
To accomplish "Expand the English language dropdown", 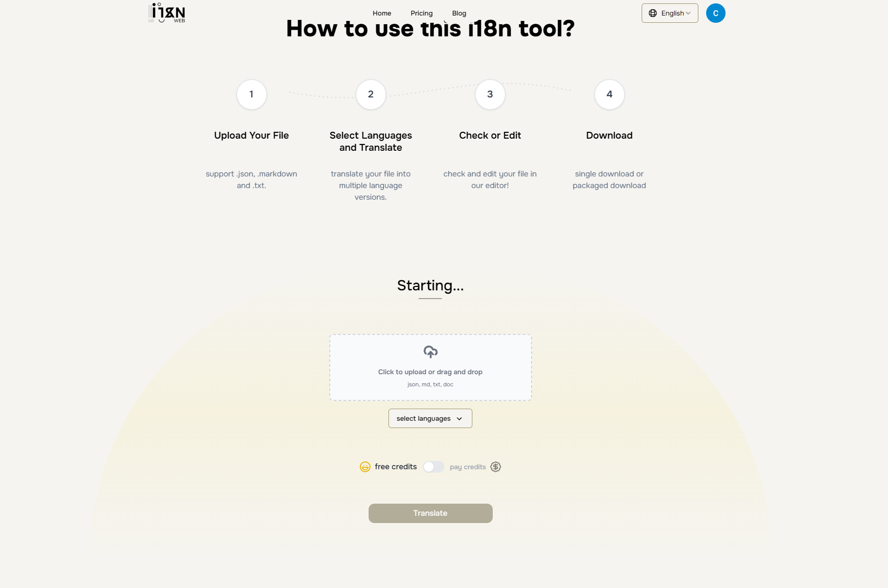I will [670, 13].
